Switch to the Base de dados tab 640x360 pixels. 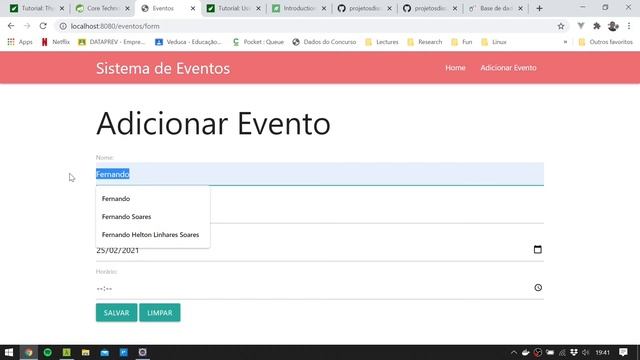point(496,8)
